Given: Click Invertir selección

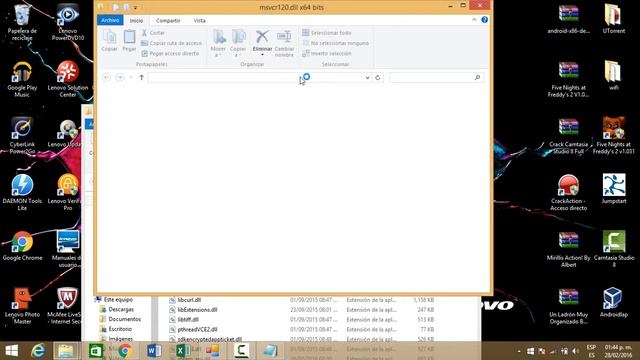Looking at the screenshot, I should pos(327,53).
